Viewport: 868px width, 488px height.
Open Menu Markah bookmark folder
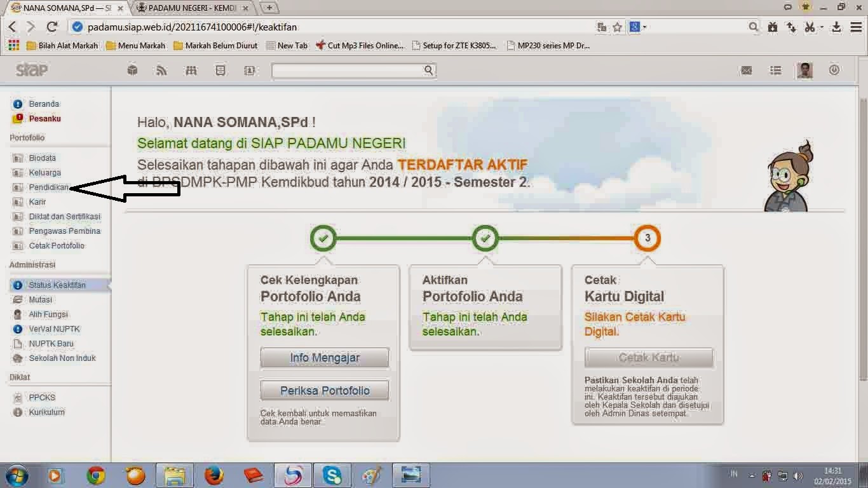135,45
